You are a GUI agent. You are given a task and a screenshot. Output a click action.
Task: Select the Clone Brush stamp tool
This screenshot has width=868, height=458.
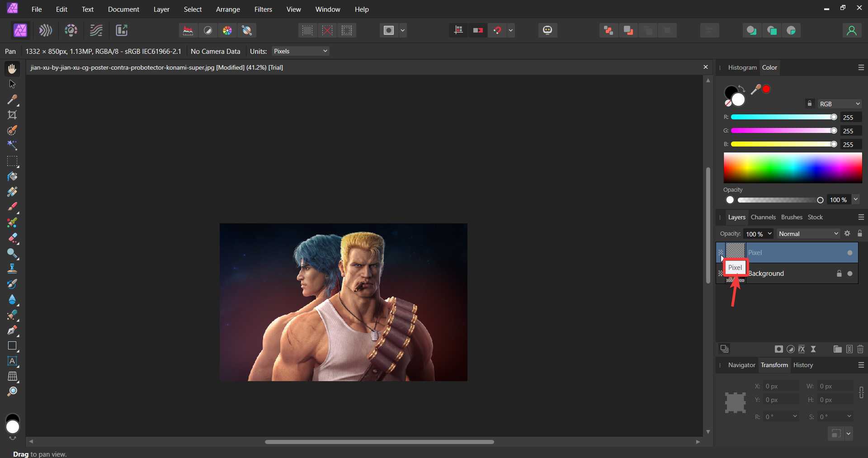coord(12,269)
